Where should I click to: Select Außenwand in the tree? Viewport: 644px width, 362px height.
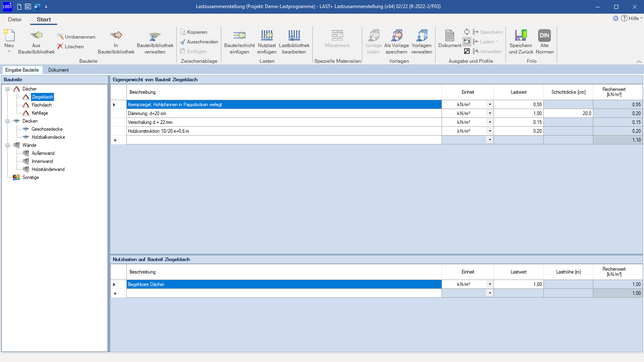[x=43, y=153]
